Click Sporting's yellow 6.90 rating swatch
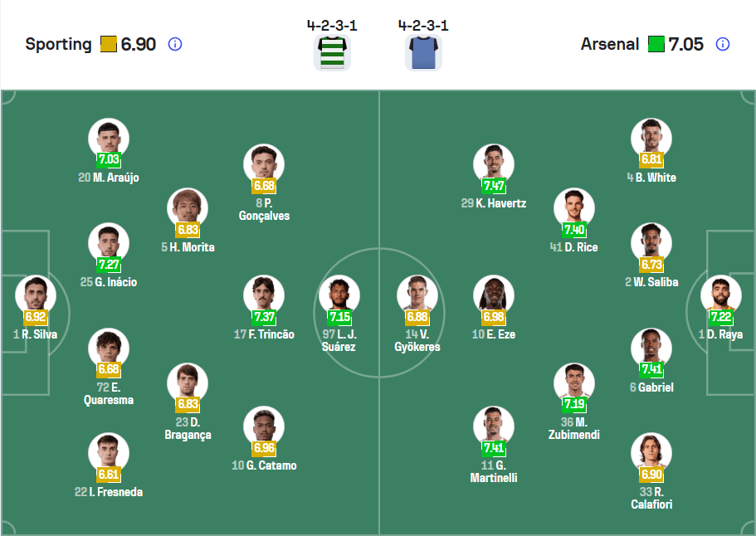The width and height of the screenshot is (756, 536). tap(109, 44)
